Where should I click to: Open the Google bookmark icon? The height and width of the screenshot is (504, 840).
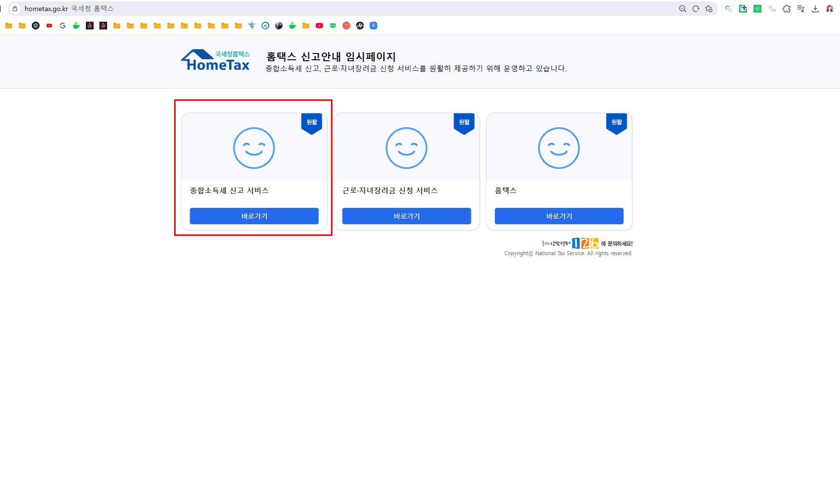(x=63, y=26)
